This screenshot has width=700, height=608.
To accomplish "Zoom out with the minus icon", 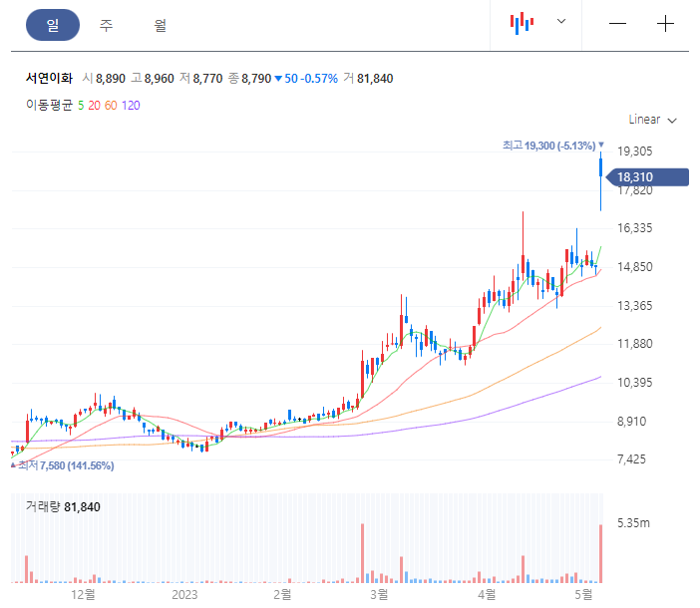I will click(x=618, y=23).
